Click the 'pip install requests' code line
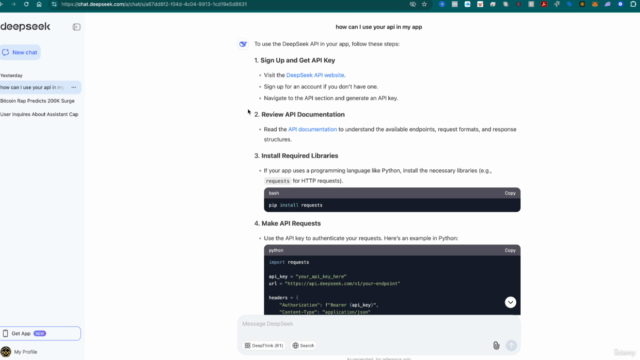 (296, 205)
